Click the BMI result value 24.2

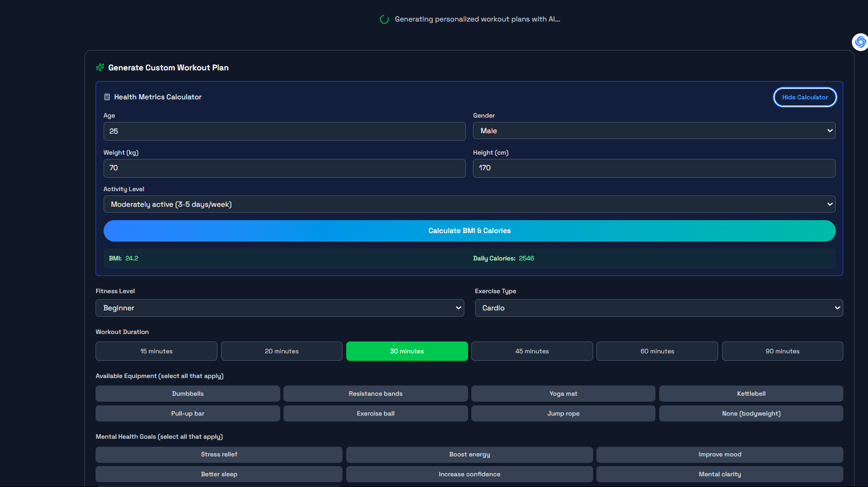(132, 258)
